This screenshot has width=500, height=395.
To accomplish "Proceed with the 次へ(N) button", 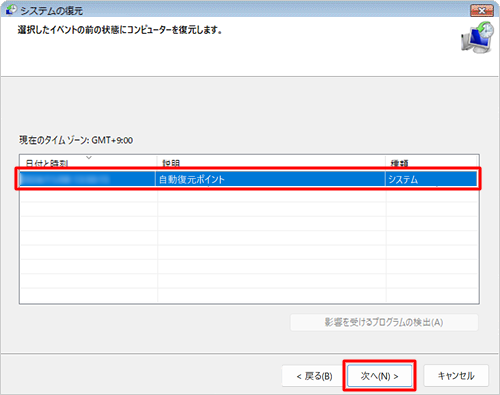I will click(379, 376).
